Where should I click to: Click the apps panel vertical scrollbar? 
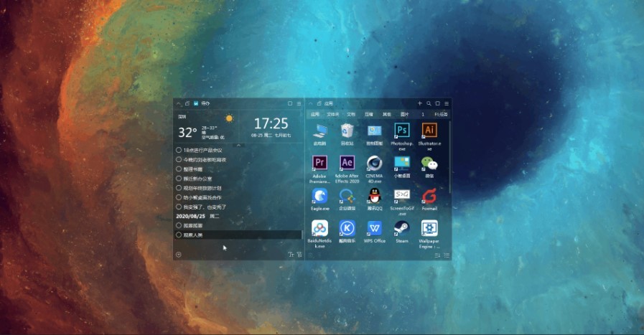pyautogui.click(x=449, y=157)
